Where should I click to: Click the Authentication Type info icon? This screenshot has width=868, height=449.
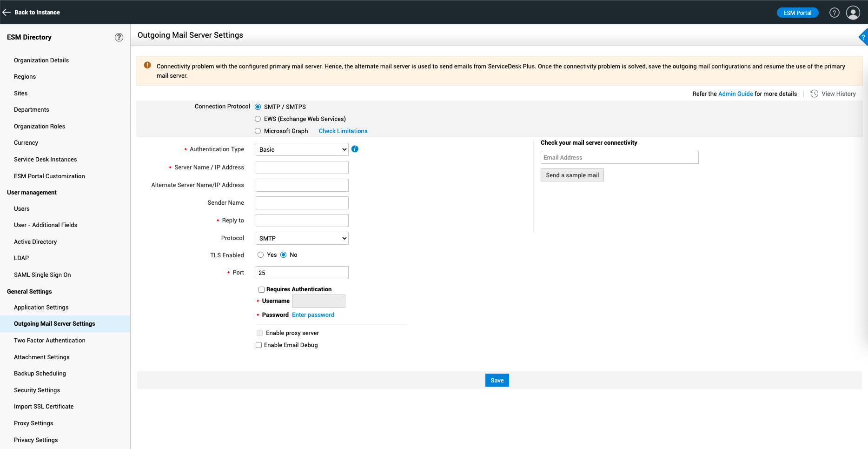pyautogui.click(x=355, y=149)
